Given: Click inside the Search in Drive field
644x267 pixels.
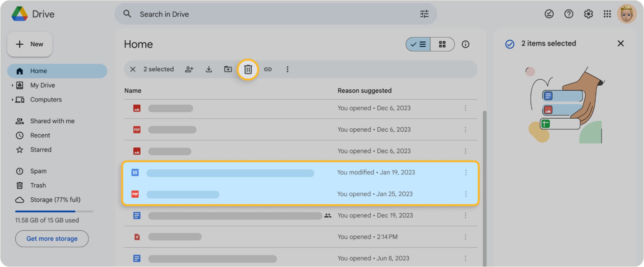Looking at the screenshot, I should point(225,14).
